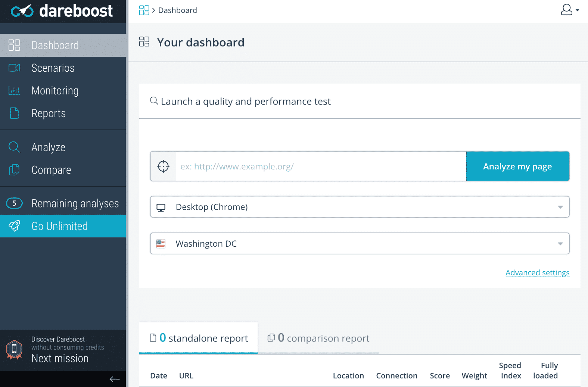Click the Reports document icon
The width and height of the screenshot is (588, 387).
[x=14, y=113]
